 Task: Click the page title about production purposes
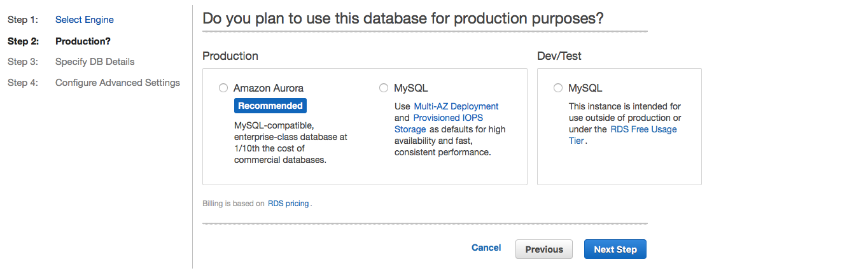click(x=403, y=18)
